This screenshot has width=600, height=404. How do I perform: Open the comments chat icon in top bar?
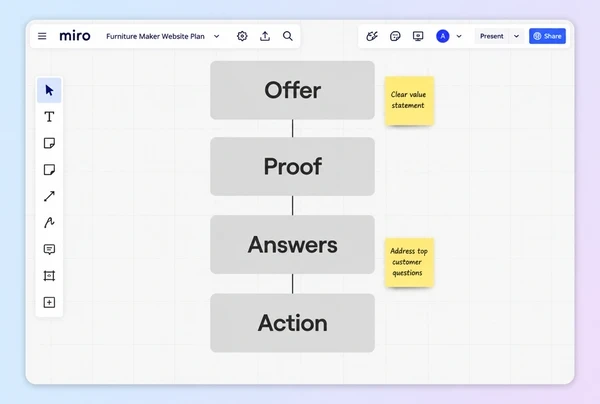point(395,36)
